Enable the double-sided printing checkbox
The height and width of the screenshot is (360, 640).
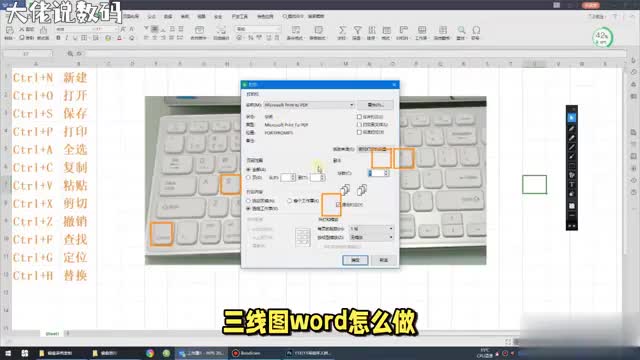pos(359,132)
